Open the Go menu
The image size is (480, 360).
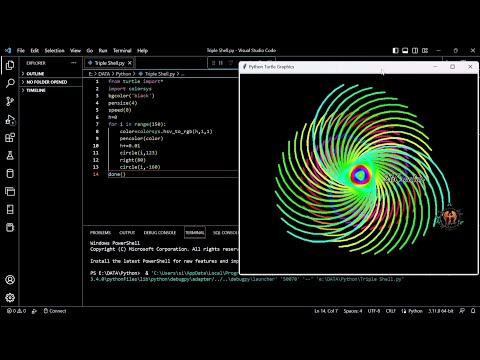click(90, 50)
